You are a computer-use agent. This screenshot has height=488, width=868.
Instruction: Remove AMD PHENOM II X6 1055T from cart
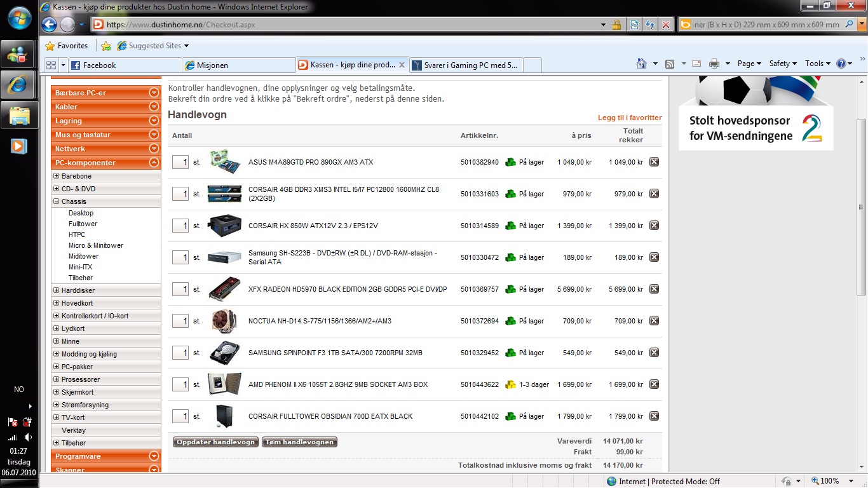click(654, 384)
